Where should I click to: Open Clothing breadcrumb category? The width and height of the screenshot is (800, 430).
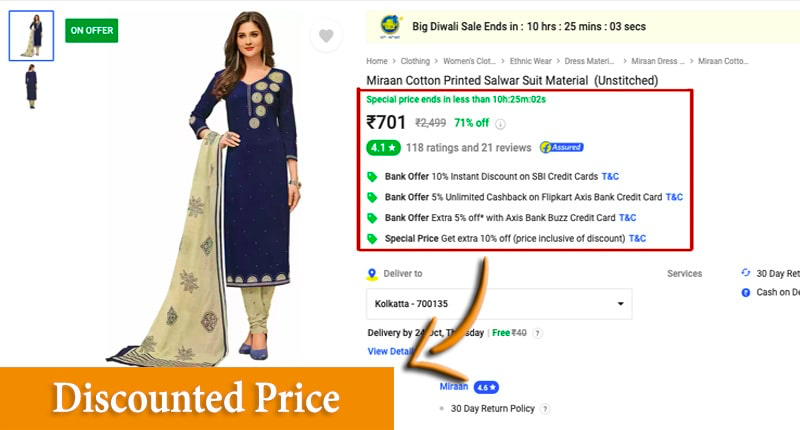(415, 61)
